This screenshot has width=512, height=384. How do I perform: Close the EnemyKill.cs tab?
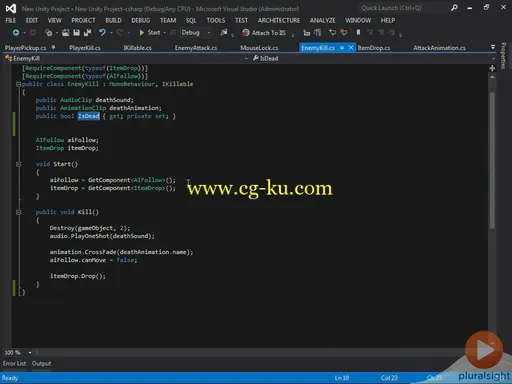click(x=351, y=48)
